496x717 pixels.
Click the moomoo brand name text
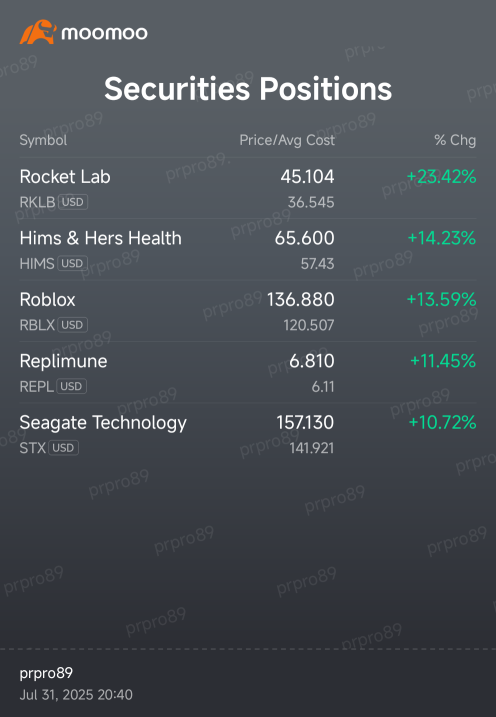pyautogui.click(x=104, y=33)
